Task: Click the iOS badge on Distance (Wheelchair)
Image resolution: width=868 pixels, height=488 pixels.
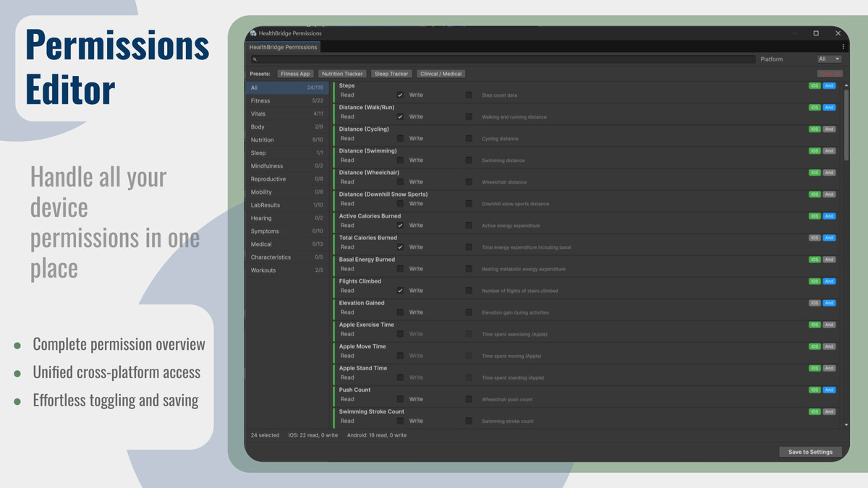Action: point(814,173)
